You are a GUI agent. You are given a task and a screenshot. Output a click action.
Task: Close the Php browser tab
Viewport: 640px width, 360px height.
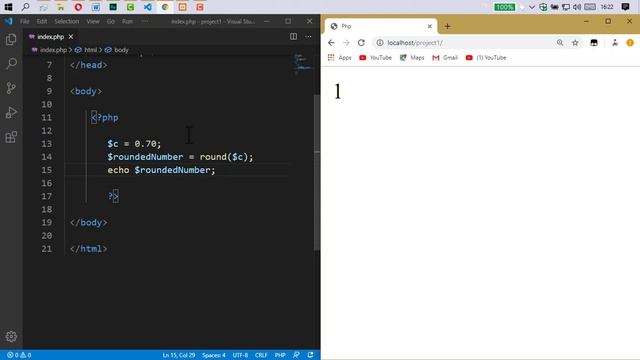click(429, 26)
